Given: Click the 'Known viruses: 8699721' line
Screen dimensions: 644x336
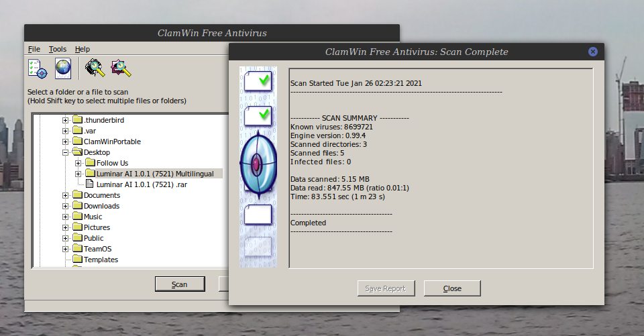Looking at the screenshot, I should (331, 127).
